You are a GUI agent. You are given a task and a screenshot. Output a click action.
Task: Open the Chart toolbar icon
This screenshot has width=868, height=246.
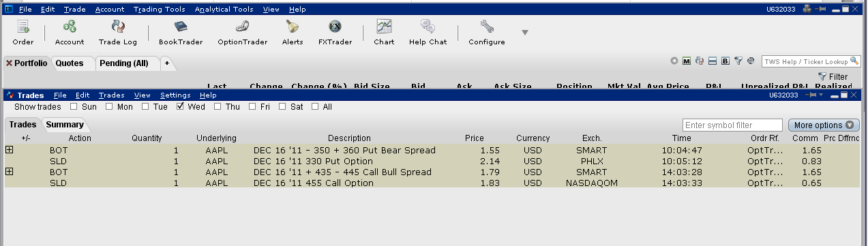tap(384, 32)
